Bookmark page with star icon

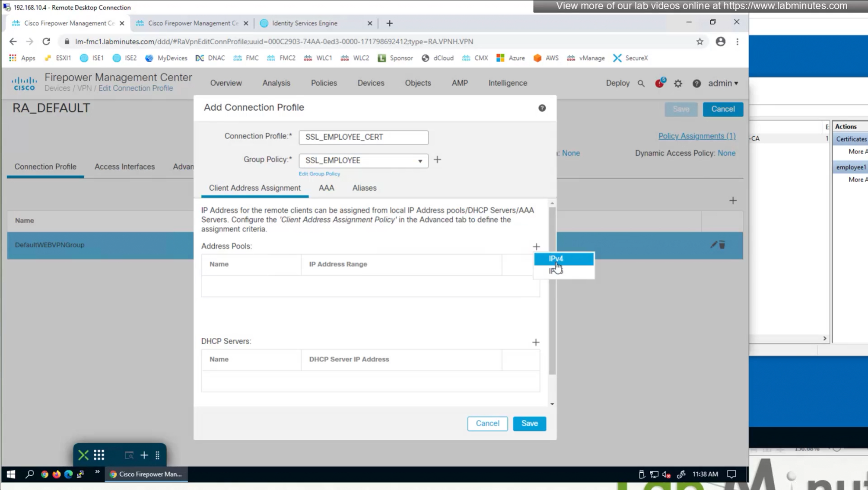[x=699, y=42]
